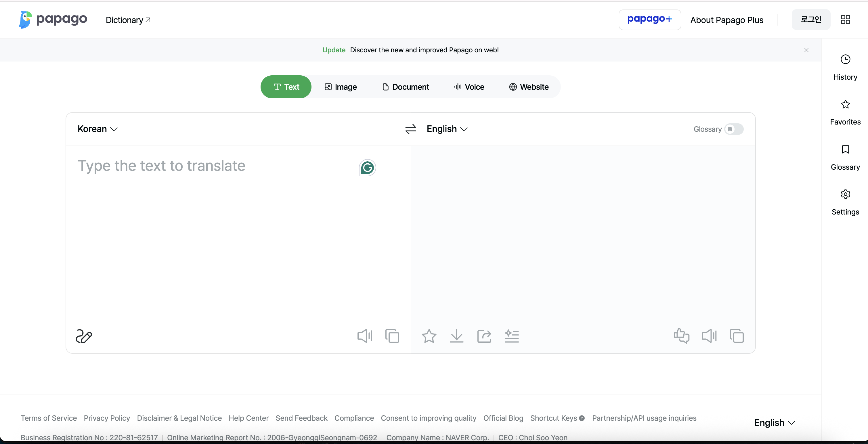Open Shortcut Keys link
The width and height of the screenshot is (868, 444).
click(x=554, y=418)
